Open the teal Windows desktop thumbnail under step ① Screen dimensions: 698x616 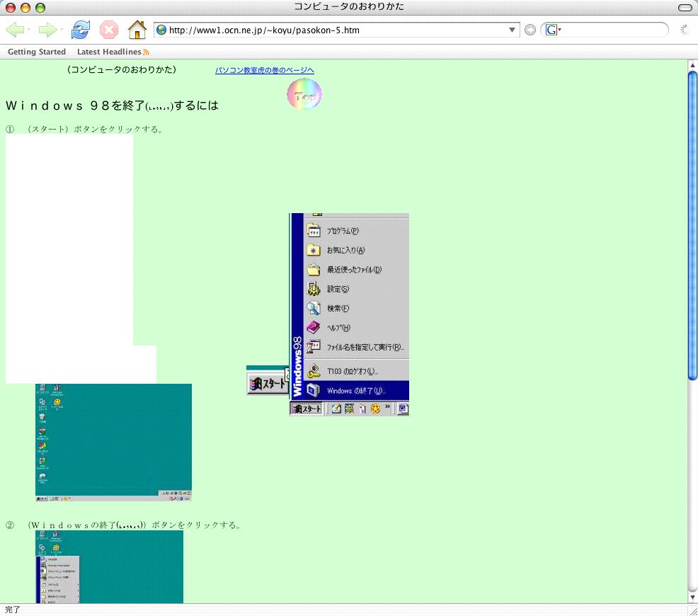click(113, 443)
